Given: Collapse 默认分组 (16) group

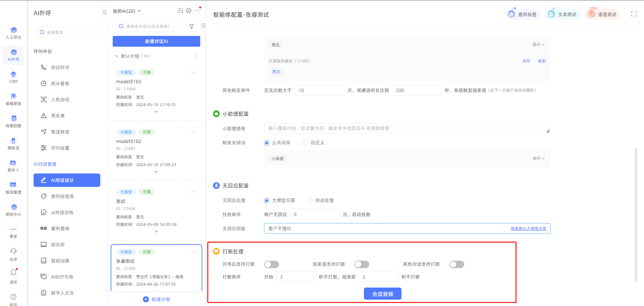Looking at the screenshot, I should coord(117,56).
